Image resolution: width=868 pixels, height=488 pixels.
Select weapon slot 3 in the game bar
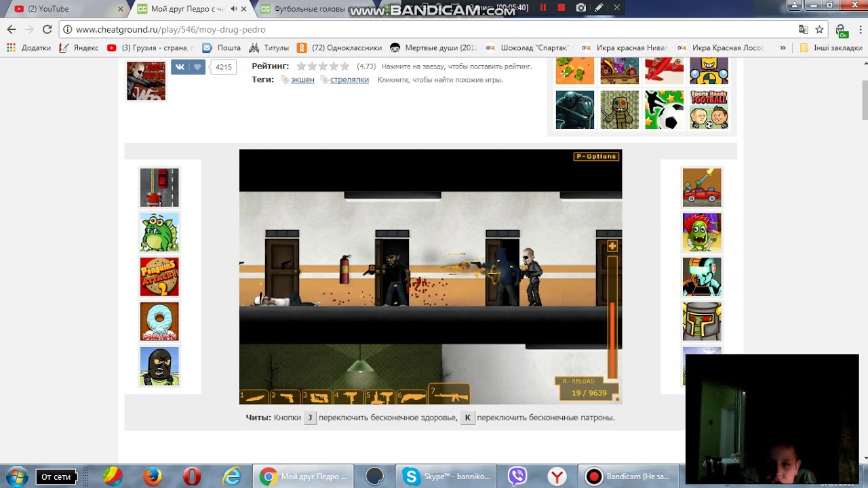tap(317, 396)
